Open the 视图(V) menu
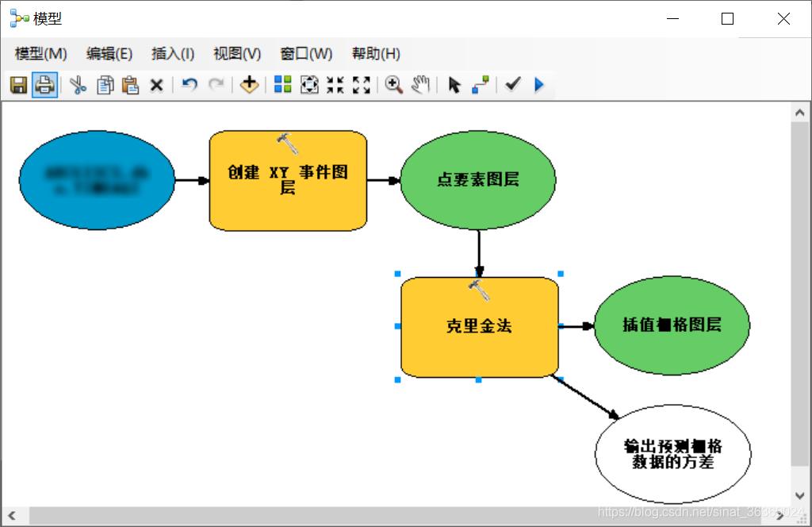Image resolution: width=812 pixels, height=527 pixels. pyautogui.click(x=236, y=53)
